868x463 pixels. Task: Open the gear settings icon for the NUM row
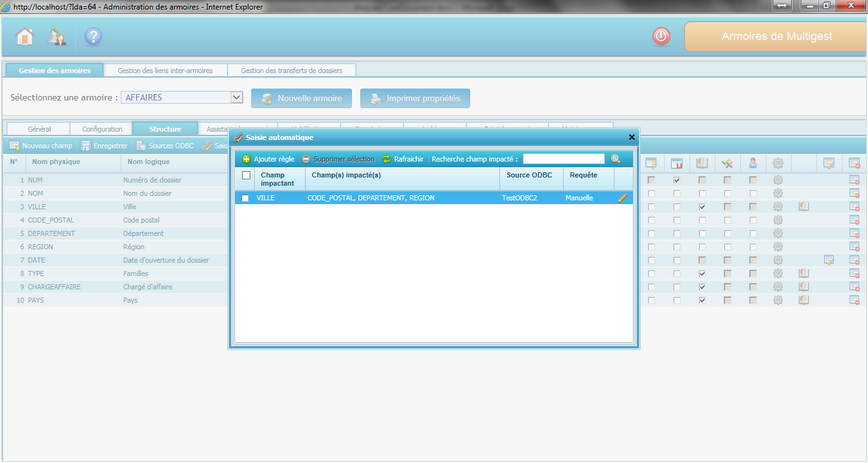[778, 180]
